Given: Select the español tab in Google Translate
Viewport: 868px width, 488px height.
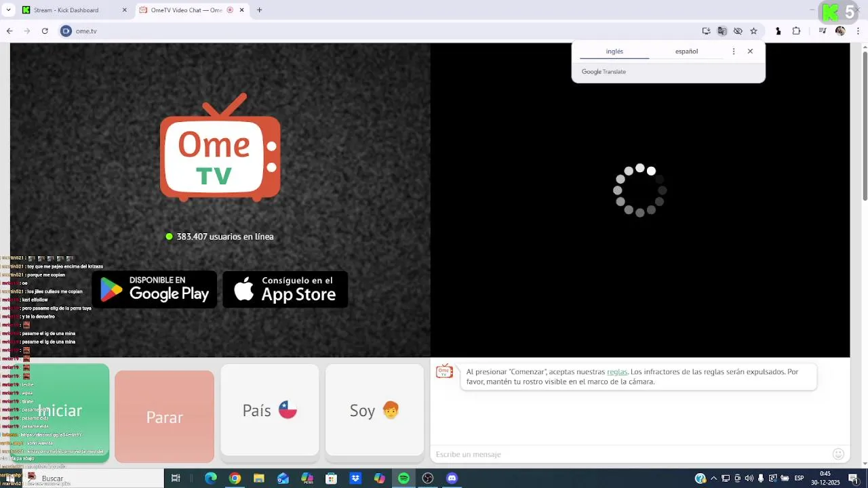Looking at the screenshot, I should (686, 52).
